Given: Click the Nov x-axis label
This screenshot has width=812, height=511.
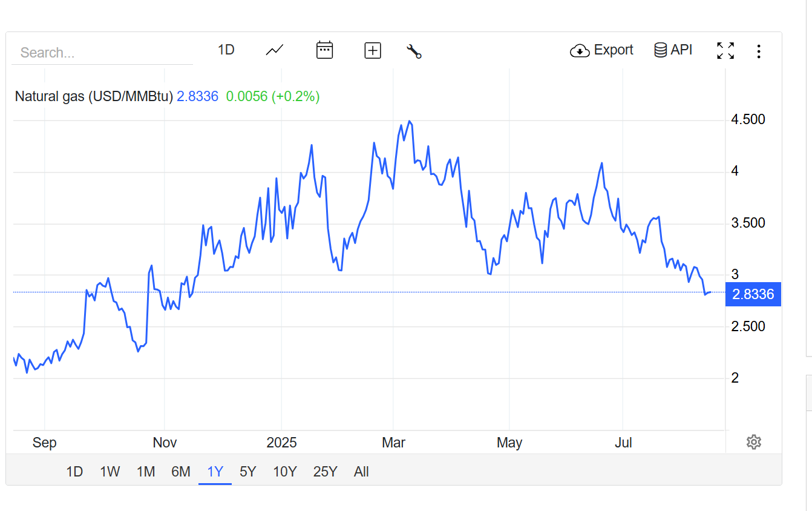Looking at the screenshot, I should click(165, 443).
